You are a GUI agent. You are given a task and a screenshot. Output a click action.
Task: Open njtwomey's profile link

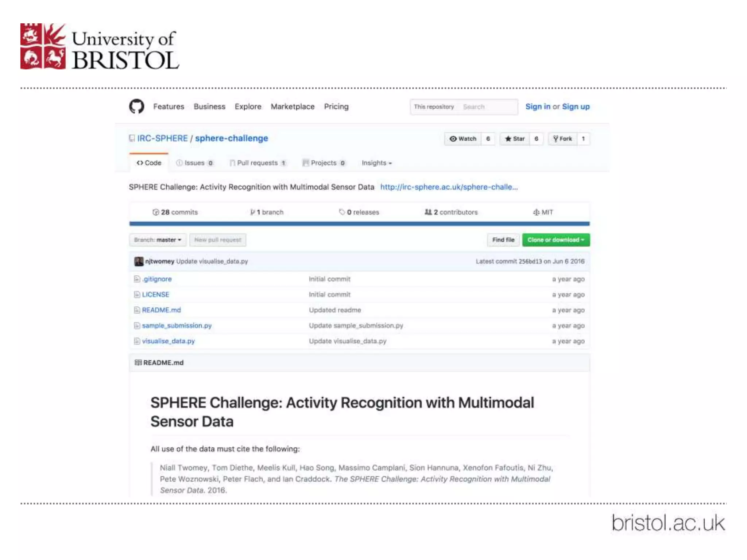point(160,261)
